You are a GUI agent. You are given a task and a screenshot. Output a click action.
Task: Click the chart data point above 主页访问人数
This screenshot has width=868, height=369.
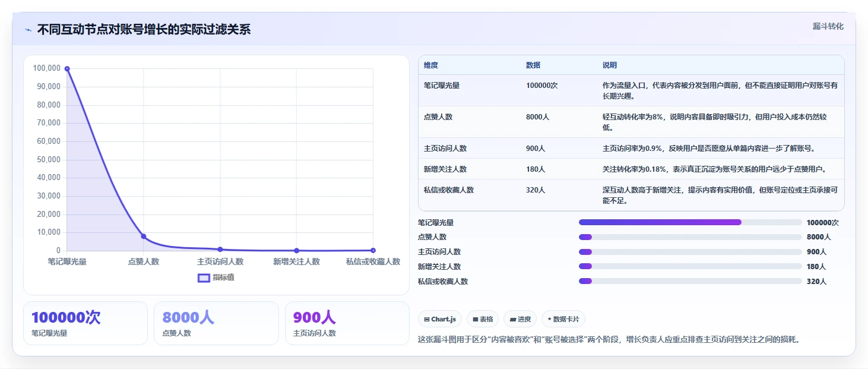coord(220,250)
